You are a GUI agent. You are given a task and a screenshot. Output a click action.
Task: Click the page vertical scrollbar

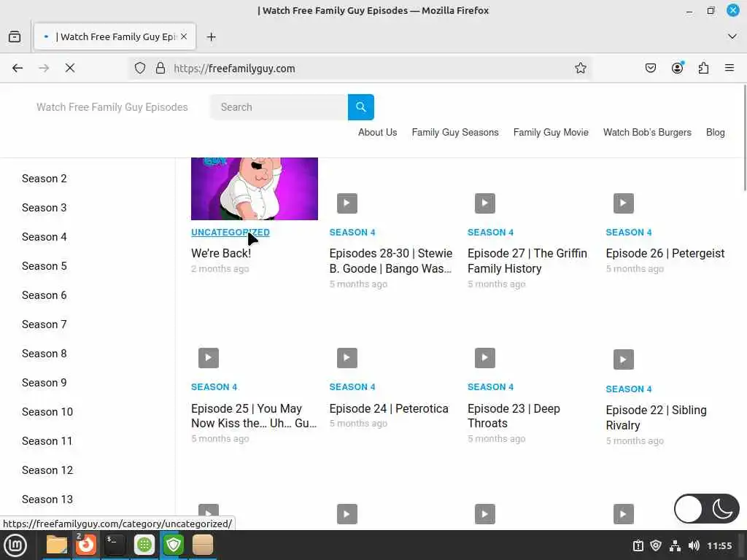point(743,138)
